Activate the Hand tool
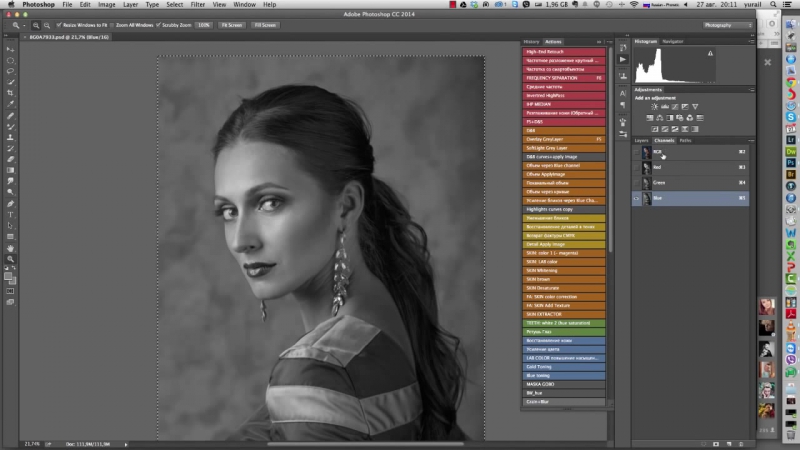Screen dimensions: 800x450 coord(10,248)
